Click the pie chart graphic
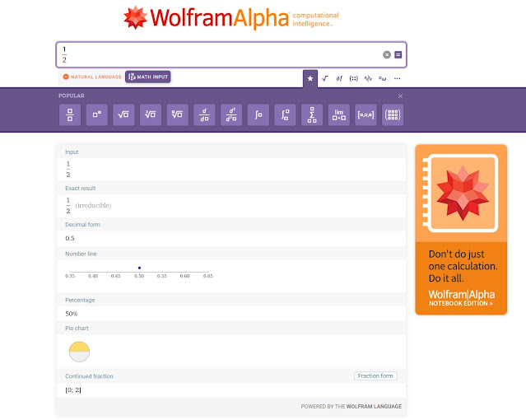 point(79,352)
